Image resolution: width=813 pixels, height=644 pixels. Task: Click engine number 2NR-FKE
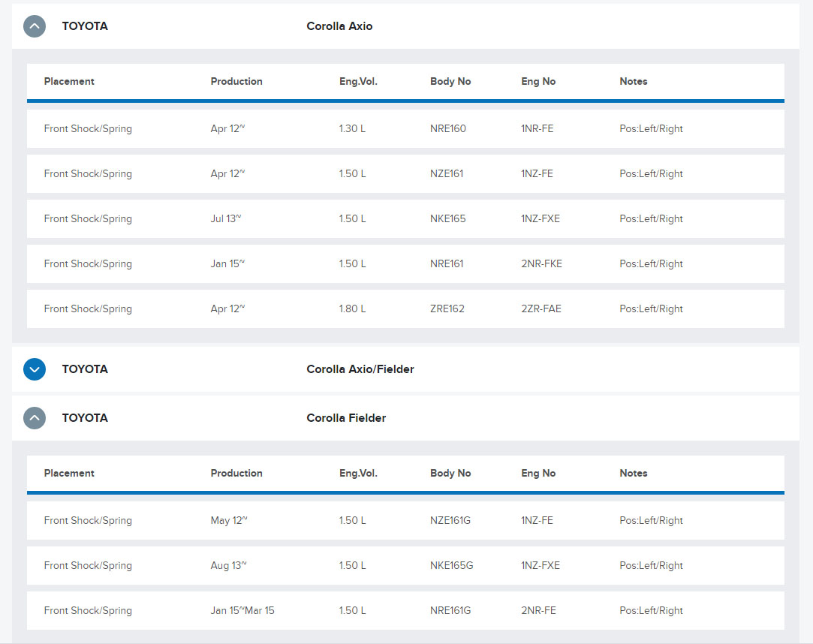click(x=541, y=264)
